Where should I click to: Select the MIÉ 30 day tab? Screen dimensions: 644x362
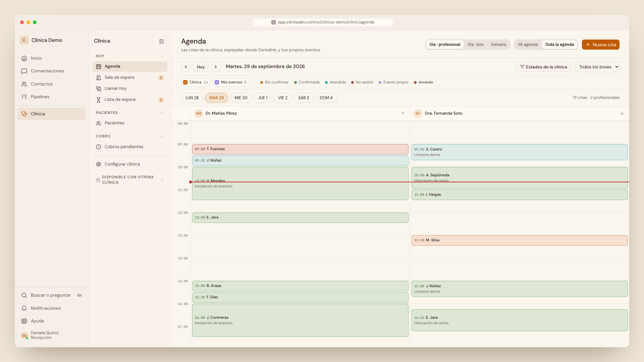tap(241, 98)
